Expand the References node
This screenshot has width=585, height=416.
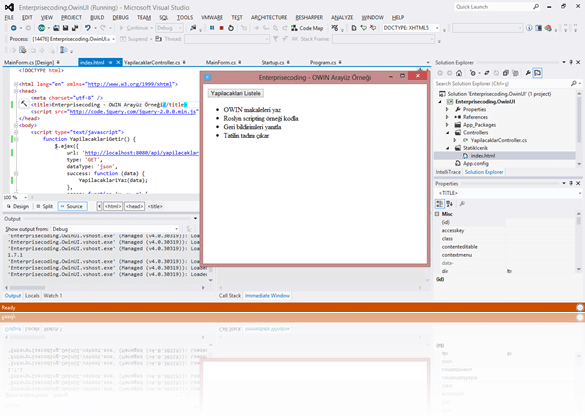[447, 117]
